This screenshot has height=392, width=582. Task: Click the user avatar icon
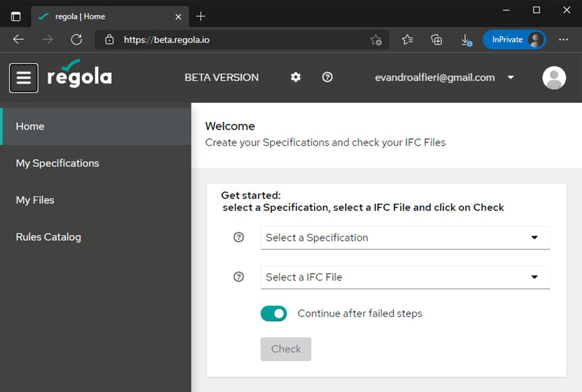(x=554, y=78)
